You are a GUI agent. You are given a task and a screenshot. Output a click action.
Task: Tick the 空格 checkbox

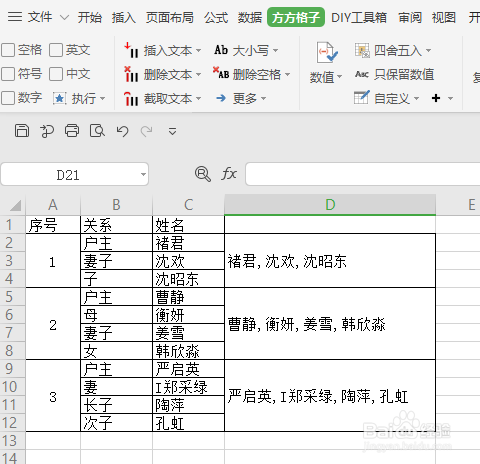(x=8, y=50)
